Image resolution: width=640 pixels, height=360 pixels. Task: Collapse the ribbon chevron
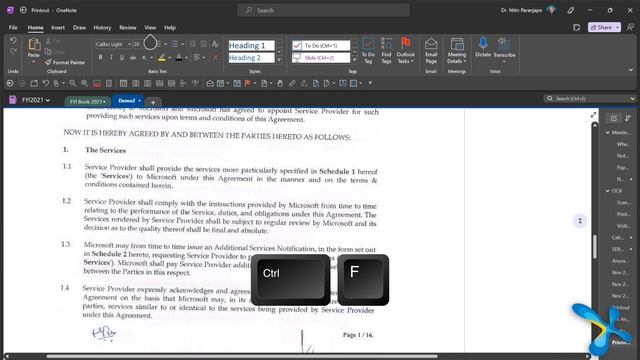click(x=631, y=70)
